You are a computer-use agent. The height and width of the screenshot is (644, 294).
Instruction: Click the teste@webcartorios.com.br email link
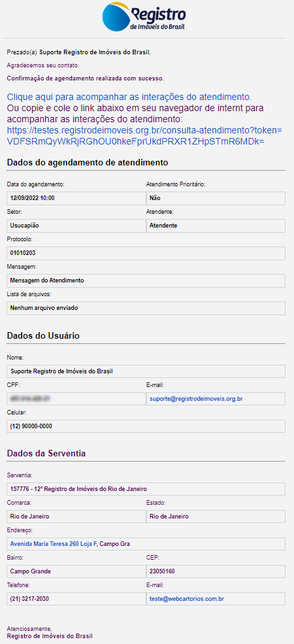click(x=187, y=599)
